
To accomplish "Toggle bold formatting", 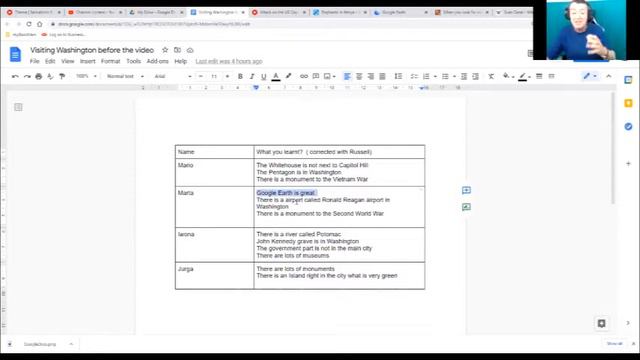I will point(240,76).
